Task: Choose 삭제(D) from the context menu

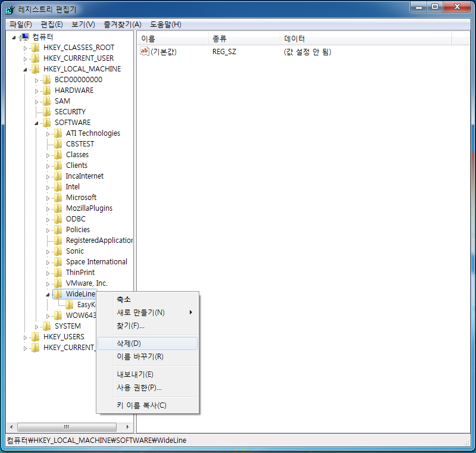Action: pos(129,343)
